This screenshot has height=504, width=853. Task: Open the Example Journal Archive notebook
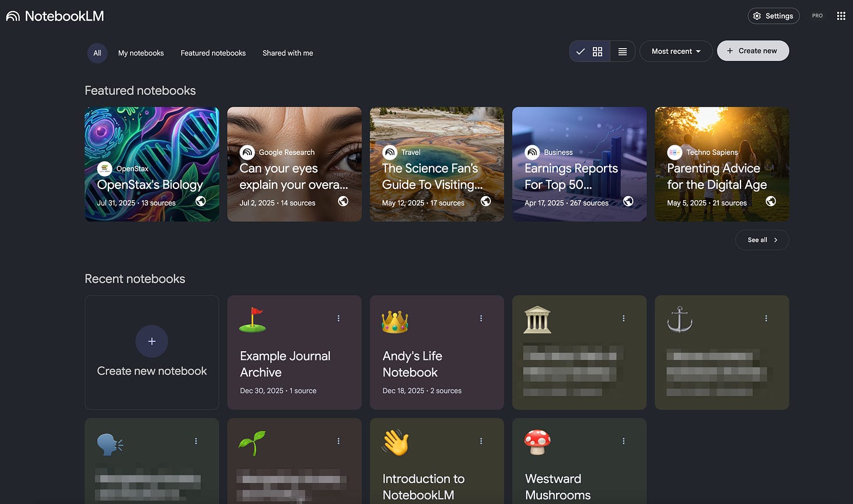coord(294,352)
